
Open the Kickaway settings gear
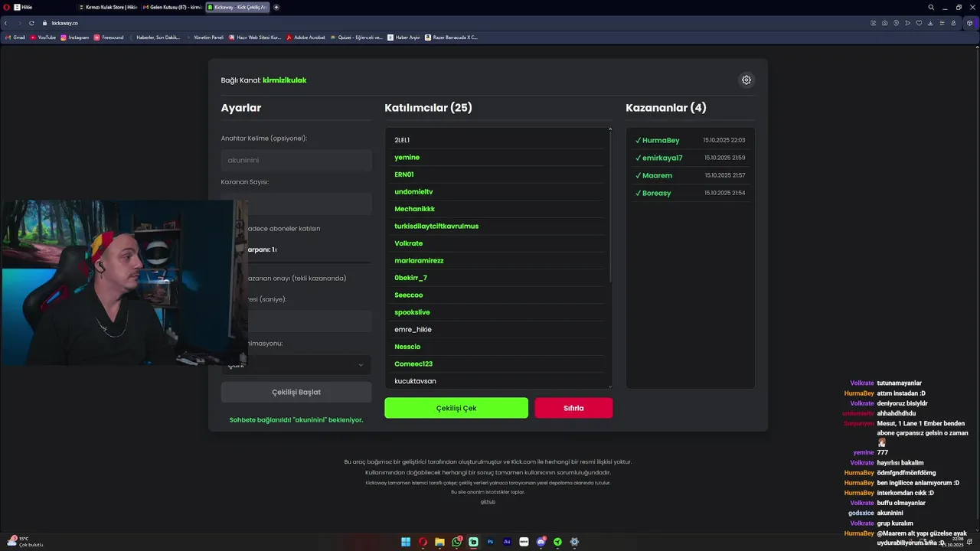coord(746,80)
